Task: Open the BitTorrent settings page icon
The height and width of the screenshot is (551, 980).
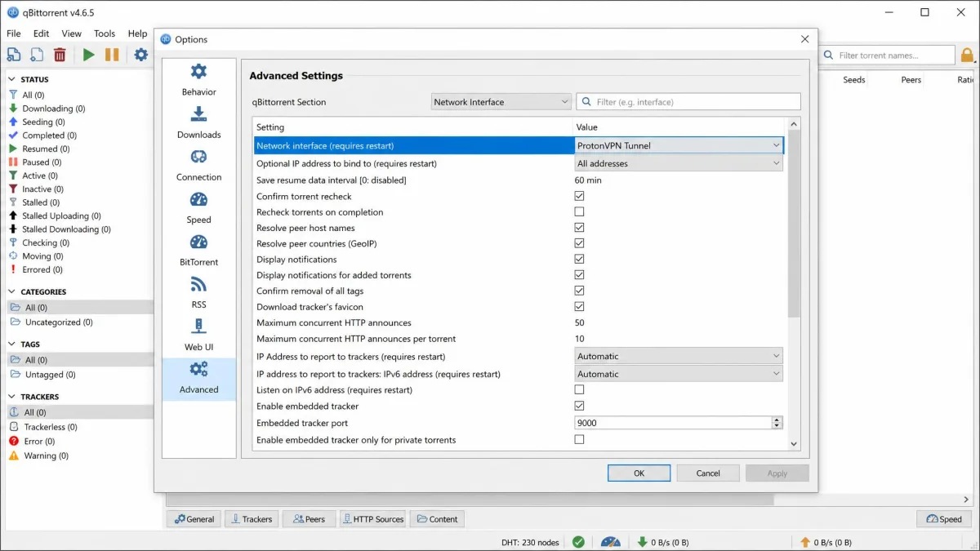Action: 198,242
